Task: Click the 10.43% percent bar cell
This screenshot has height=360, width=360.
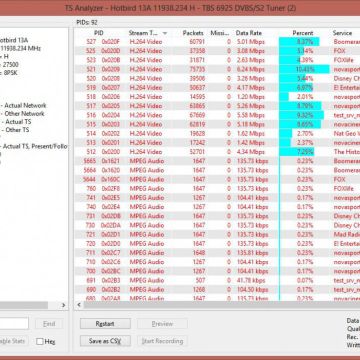Action: (x=304, y=69)
